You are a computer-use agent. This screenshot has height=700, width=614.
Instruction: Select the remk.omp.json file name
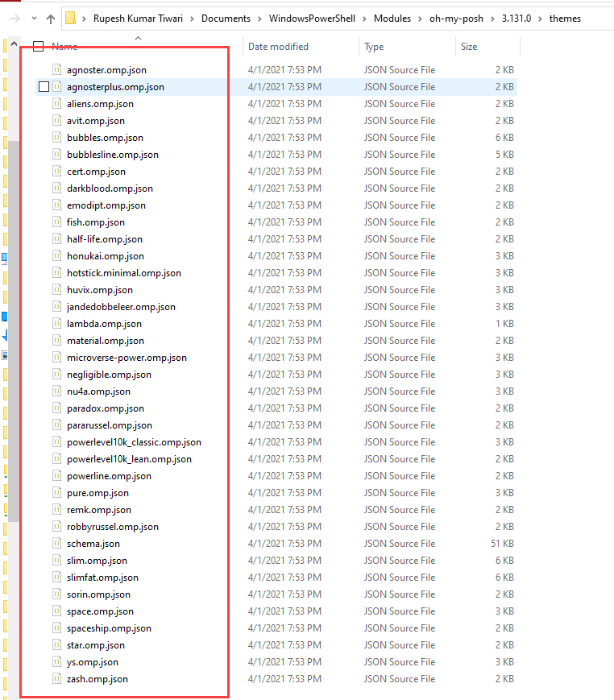pyautogui.click(x=99, y=510)
